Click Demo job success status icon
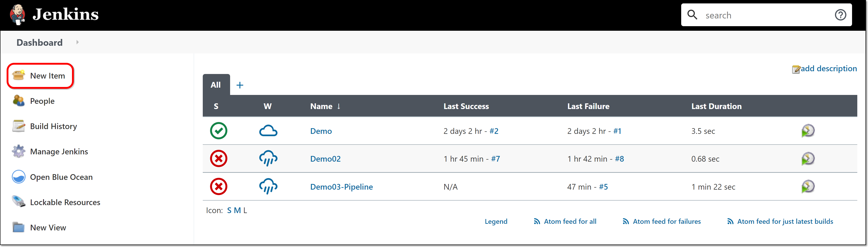Screen dimensions: 868x247 click(x=219, y=131)
